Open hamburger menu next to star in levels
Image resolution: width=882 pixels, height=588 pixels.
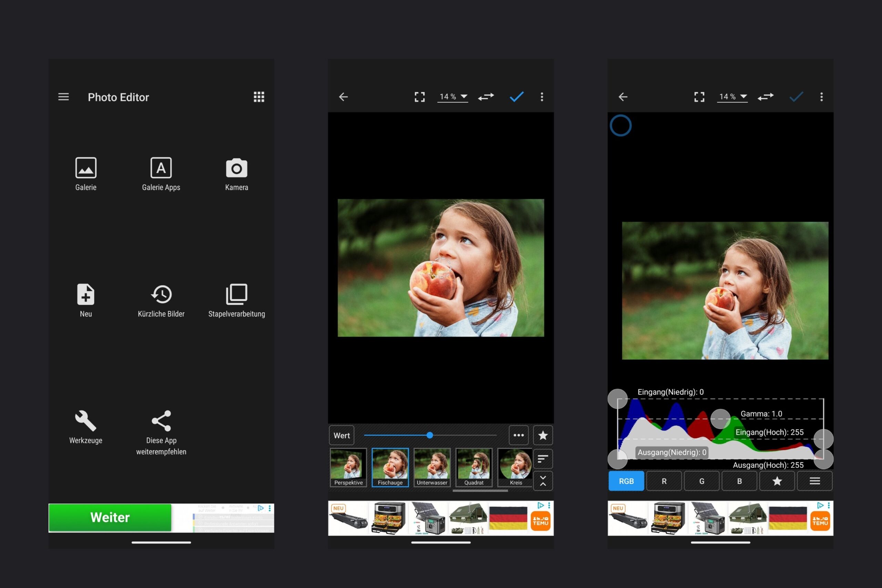pos(814,481)
